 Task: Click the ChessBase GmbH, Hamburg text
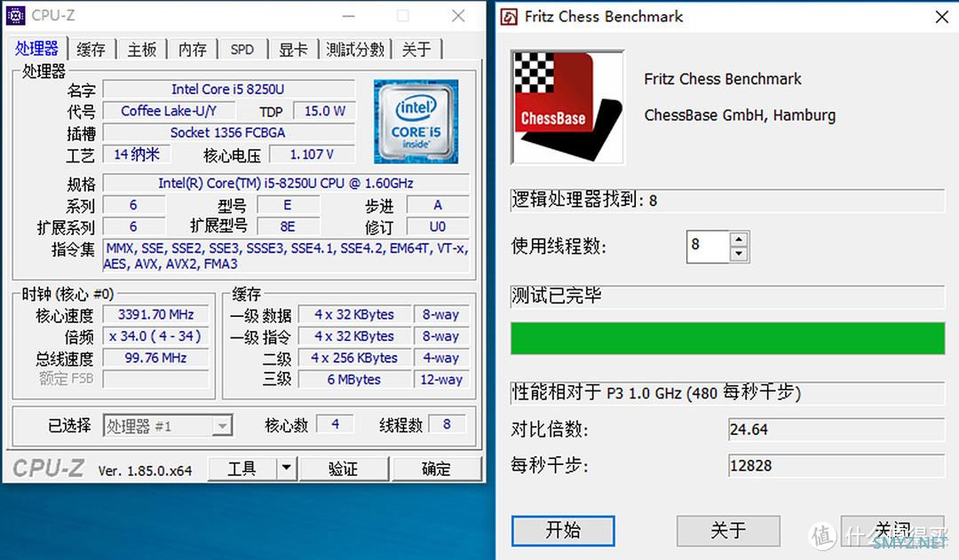coord(740,115)
